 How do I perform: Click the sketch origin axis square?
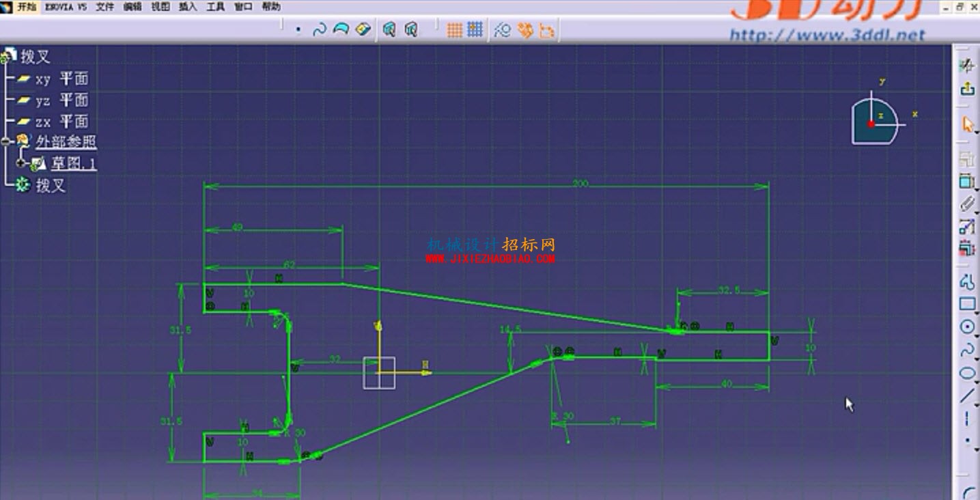[x=379, y=373]
